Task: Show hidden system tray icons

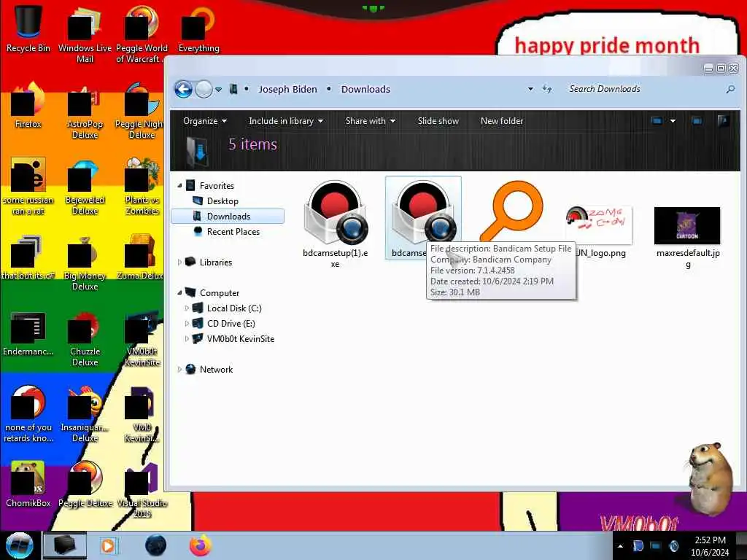Action: [x=620, y=546]
